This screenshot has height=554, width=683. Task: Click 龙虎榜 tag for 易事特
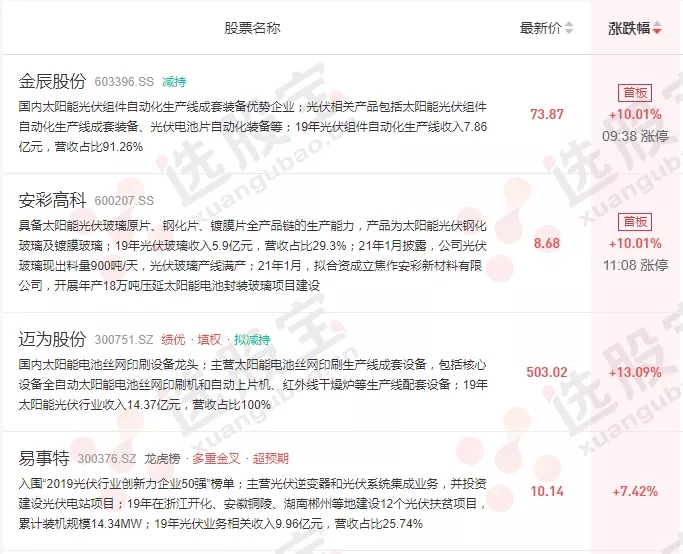pos(162,459)
